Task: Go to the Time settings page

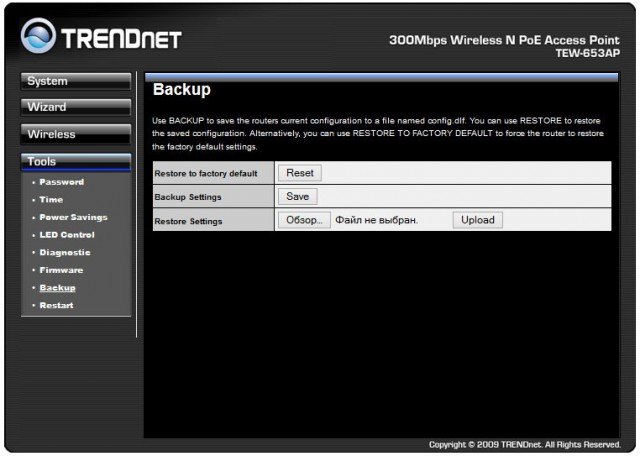Action: click(50, 200)
